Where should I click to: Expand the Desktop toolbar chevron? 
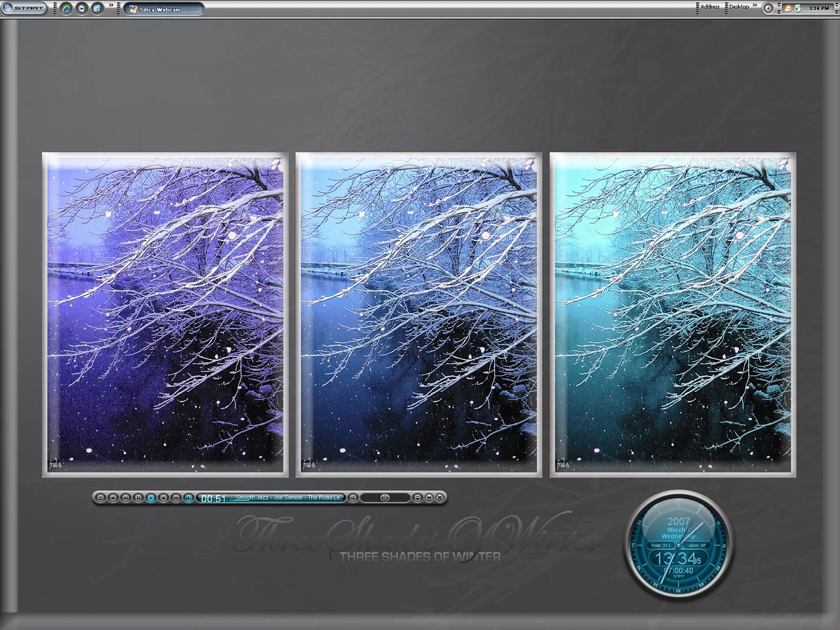755,6
